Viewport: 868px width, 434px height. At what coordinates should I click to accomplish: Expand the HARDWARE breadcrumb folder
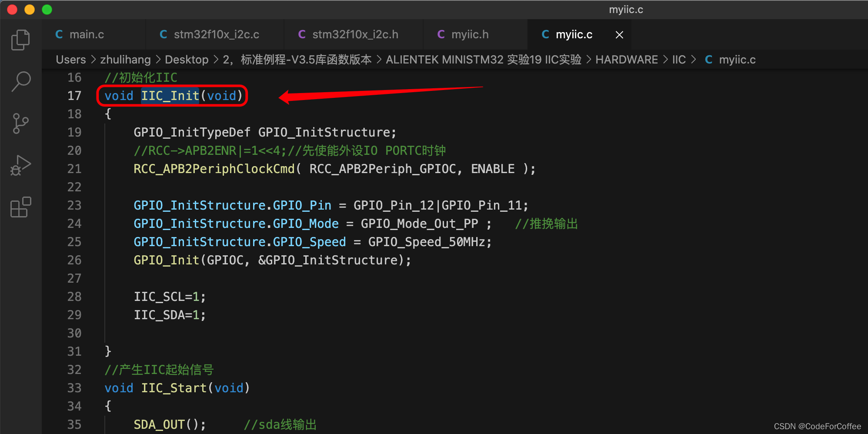pyautogui.click(x=626, y=60)
